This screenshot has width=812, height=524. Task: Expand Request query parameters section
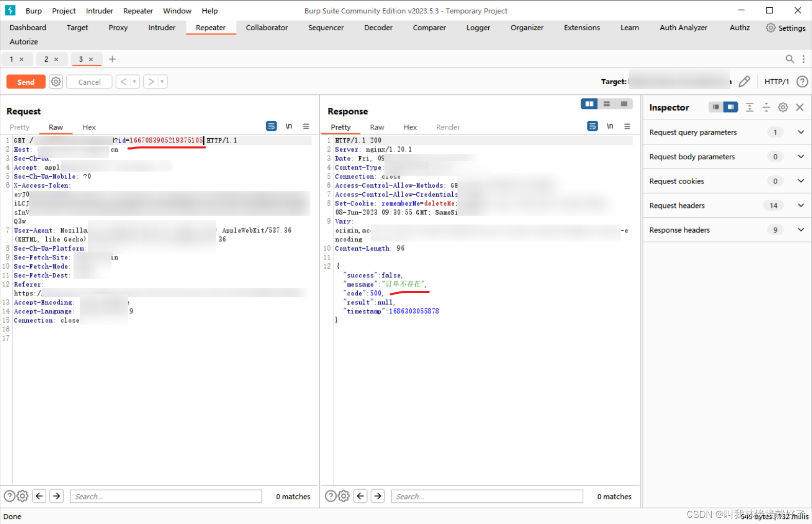coord(727,133)
